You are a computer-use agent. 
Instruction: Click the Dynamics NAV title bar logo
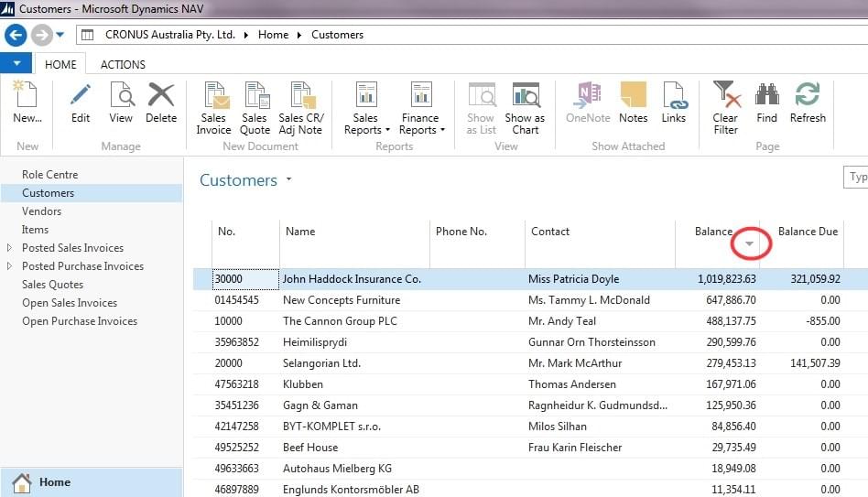point(7,9)
